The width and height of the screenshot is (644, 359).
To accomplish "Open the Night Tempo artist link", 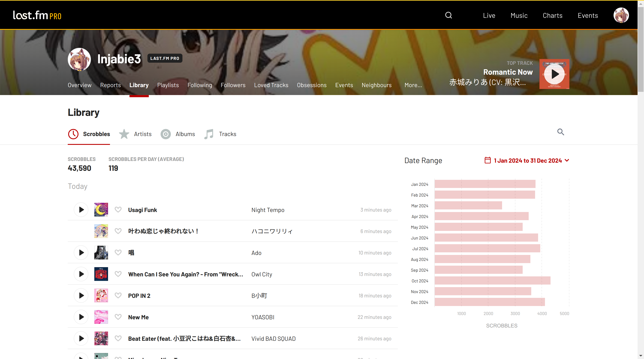I will [268, 210].
